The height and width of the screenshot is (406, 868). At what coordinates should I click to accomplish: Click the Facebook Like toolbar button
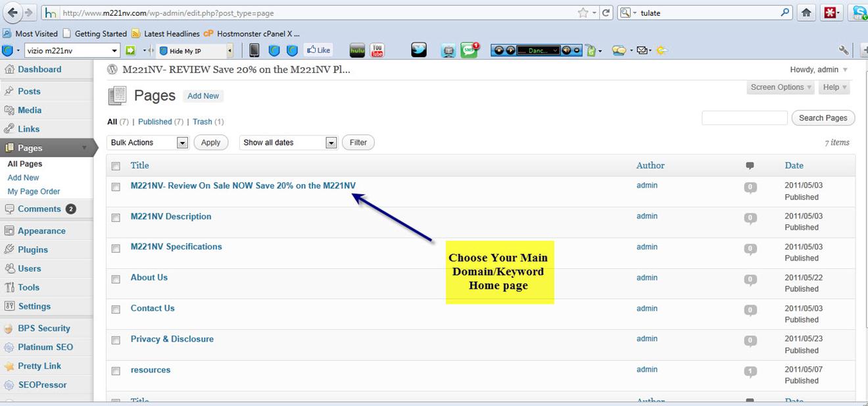pos(318,50)
